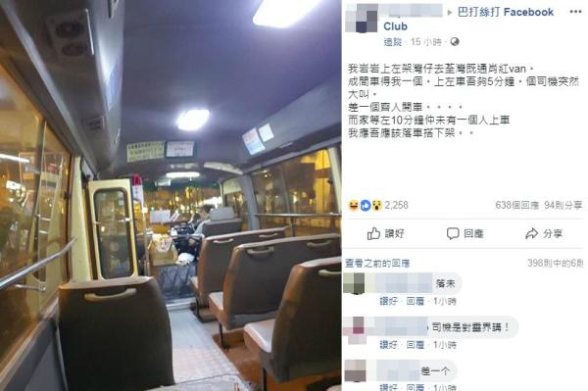Open the 638個回應 comments count
This screenshot has height=391, width=588.
tap(517, 205)
